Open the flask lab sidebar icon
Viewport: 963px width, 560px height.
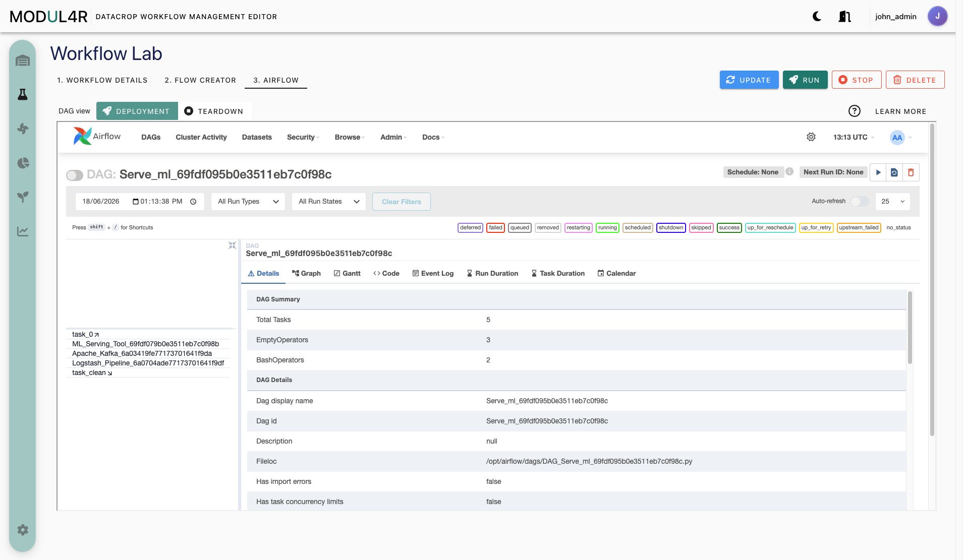pos(23,94)
